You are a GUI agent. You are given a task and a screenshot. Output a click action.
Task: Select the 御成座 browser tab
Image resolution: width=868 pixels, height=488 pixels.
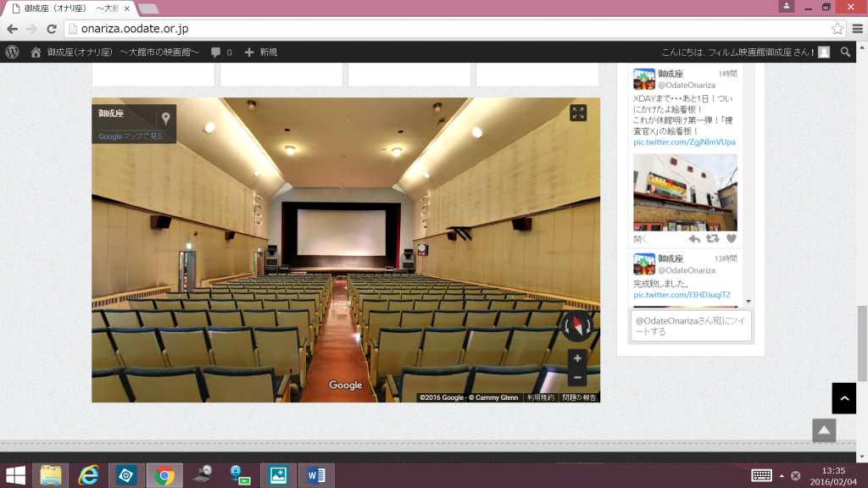click(68, 8)
